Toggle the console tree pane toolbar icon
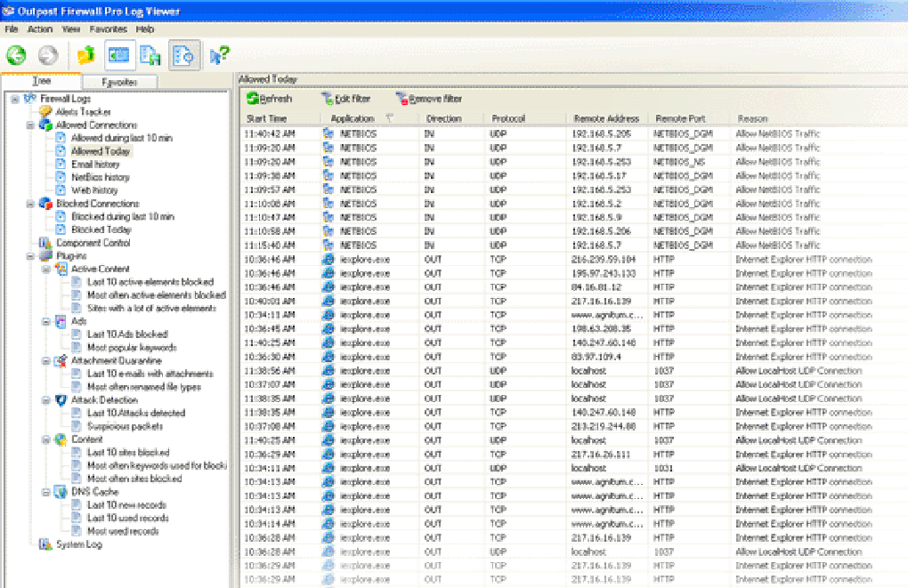This screenshot has width=908, height=588. [118, 55]
